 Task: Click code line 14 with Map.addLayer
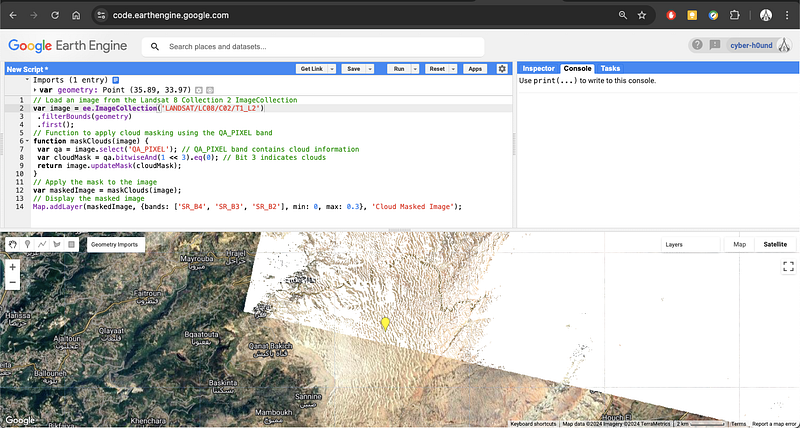247,207
